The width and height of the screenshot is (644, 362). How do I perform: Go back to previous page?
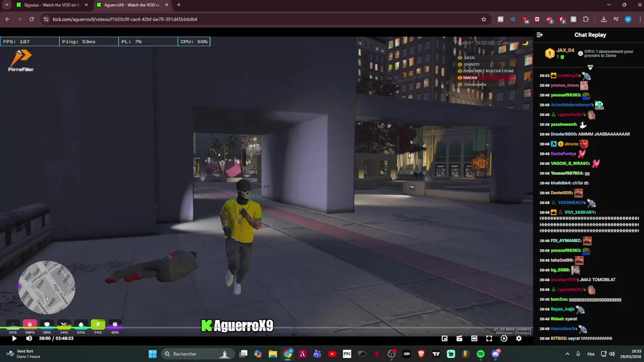pyautogui.click(x=7, y=19)
